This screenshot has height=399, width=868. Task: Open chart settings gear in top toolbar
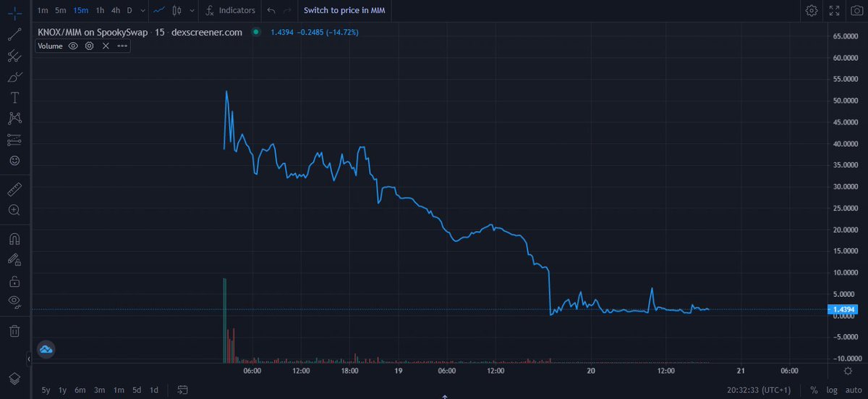[812, 11]
